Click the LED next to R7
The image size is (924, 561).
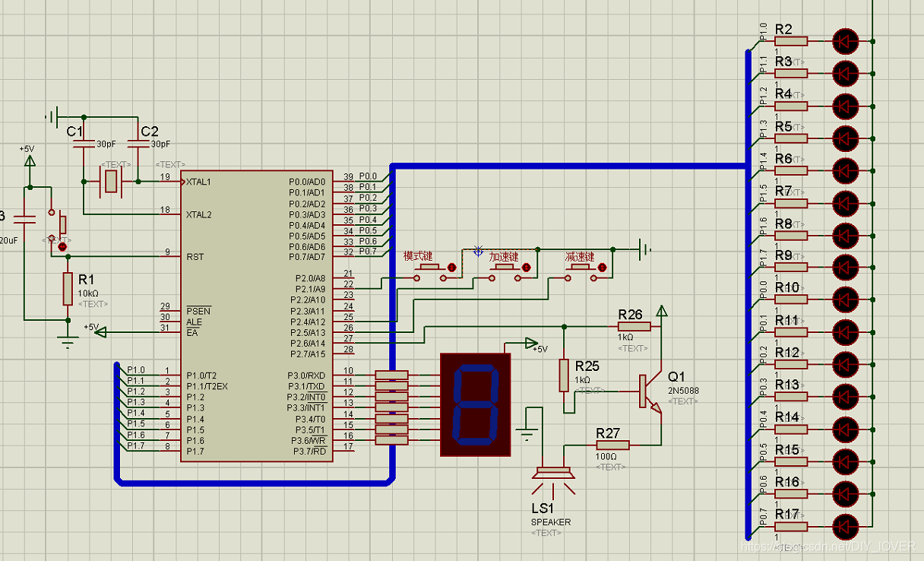click(x=846, y=202)
